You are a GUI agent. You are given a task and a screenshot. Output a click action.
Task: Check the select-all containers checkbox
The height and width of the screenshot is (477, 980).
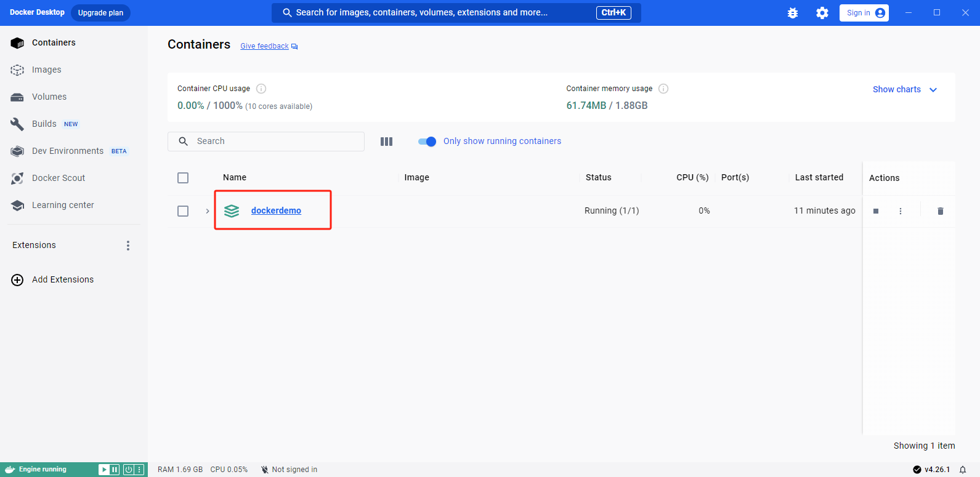point(183,178)
